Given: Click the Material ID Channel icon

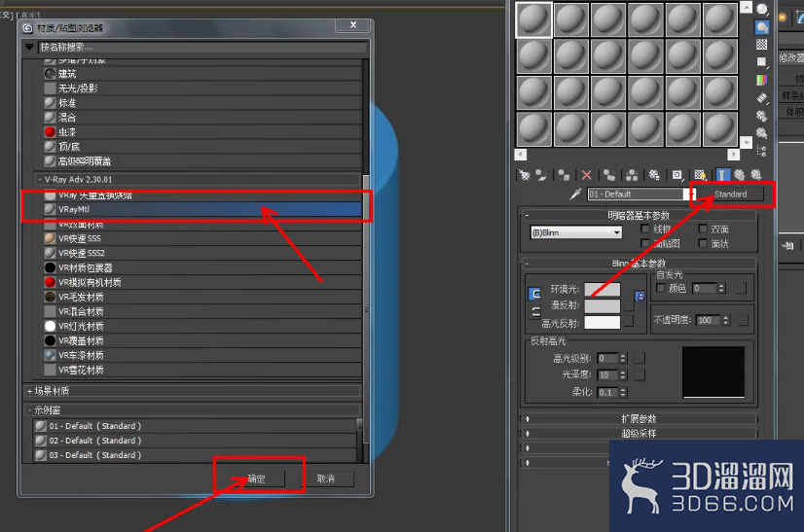Looking at the screenshot, I should pyautogui.click(x=677, y=175).
